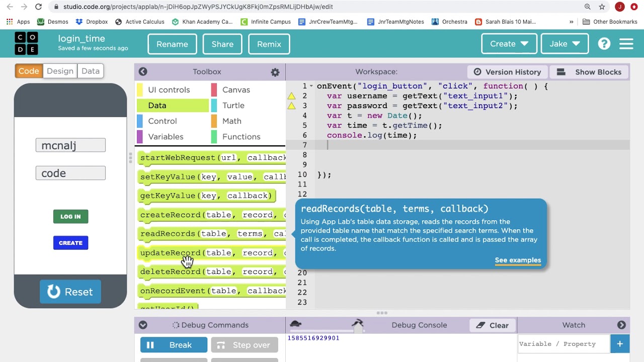
Task: Reload the browser page
Action: 39,7
